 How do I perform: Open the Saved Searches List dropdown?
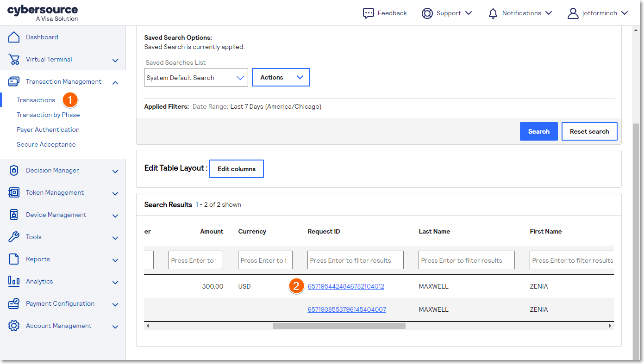point(196,78)
